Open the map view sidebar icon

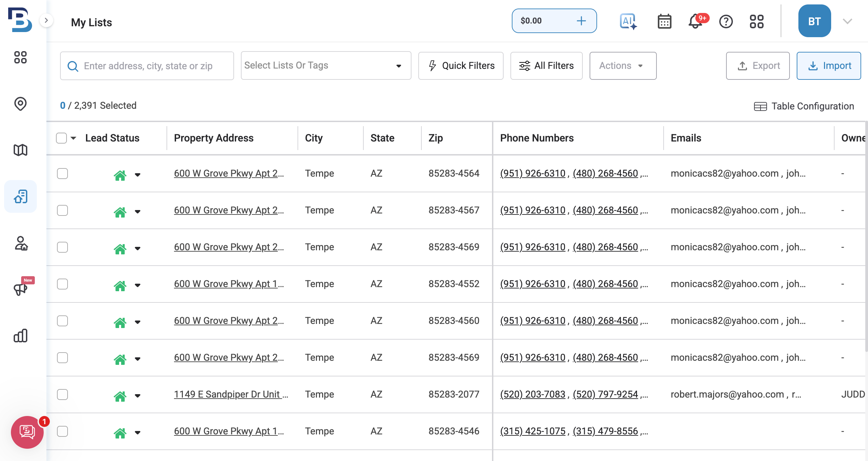point(20,150)
